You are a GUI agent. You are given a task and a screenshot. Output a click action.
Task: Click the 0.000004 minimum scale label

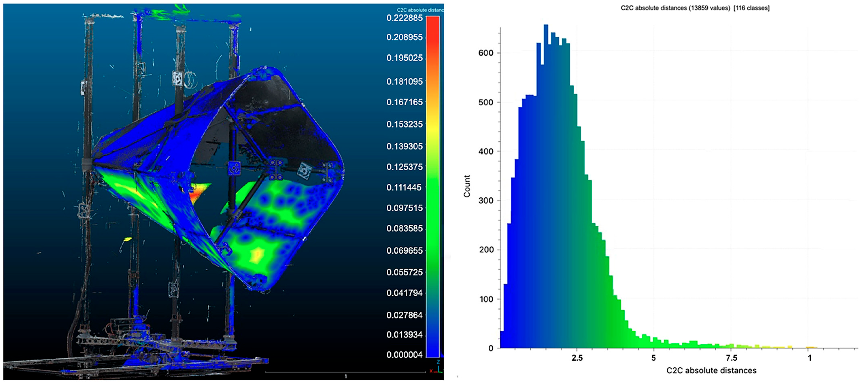click(x=404, y=355)
